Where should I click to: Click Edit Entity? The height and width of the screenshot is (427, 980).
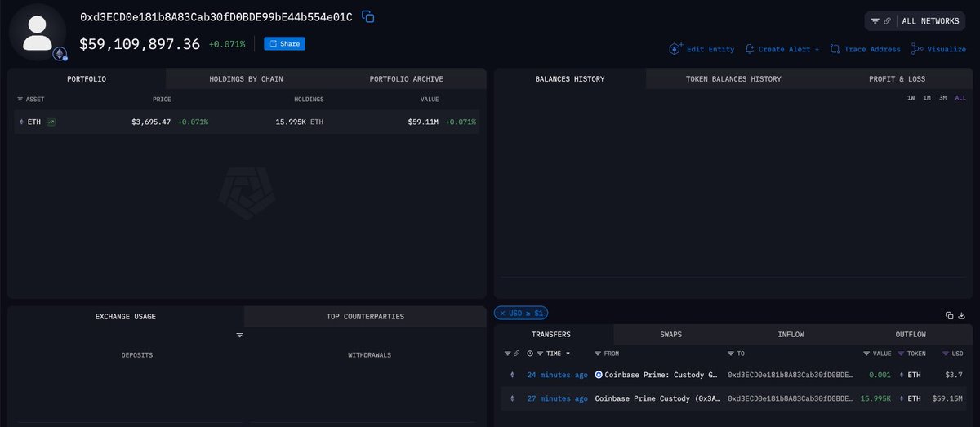point(702,49)
